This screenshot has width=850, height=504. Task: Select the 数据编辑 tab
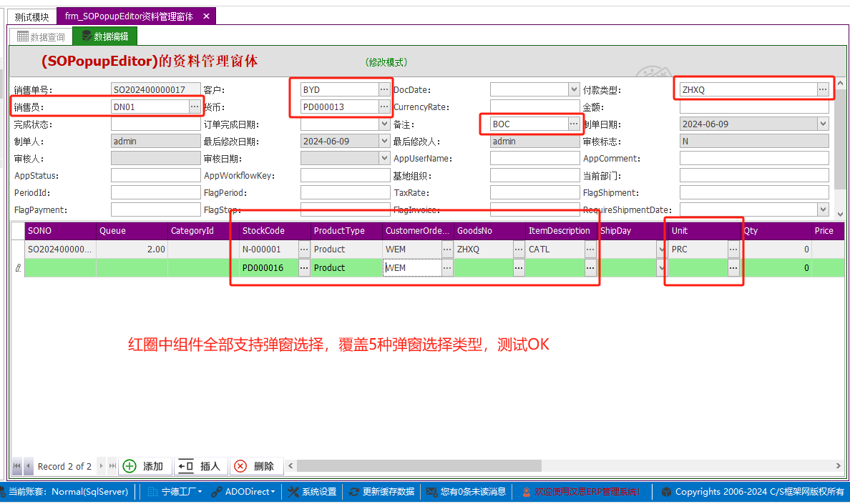click(x=105, y=36)
